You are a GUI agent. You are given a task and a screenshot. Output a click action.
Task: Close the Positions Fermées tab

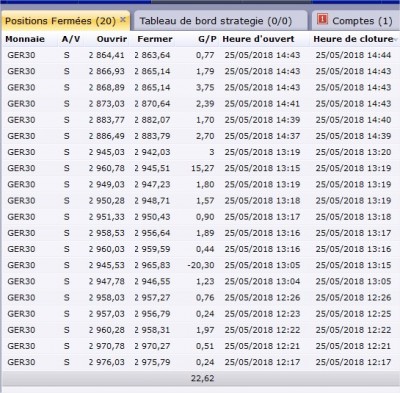123,20
